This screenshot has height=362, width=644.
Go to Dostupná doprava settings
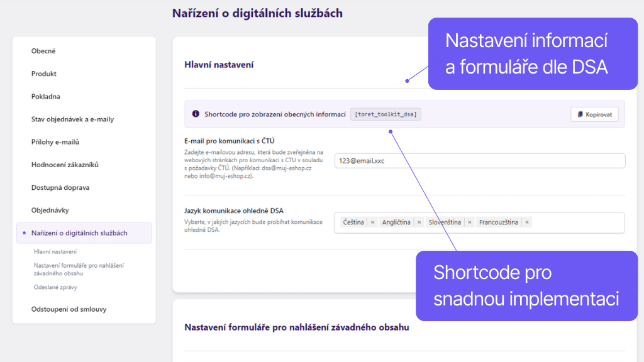coord(60,187)
